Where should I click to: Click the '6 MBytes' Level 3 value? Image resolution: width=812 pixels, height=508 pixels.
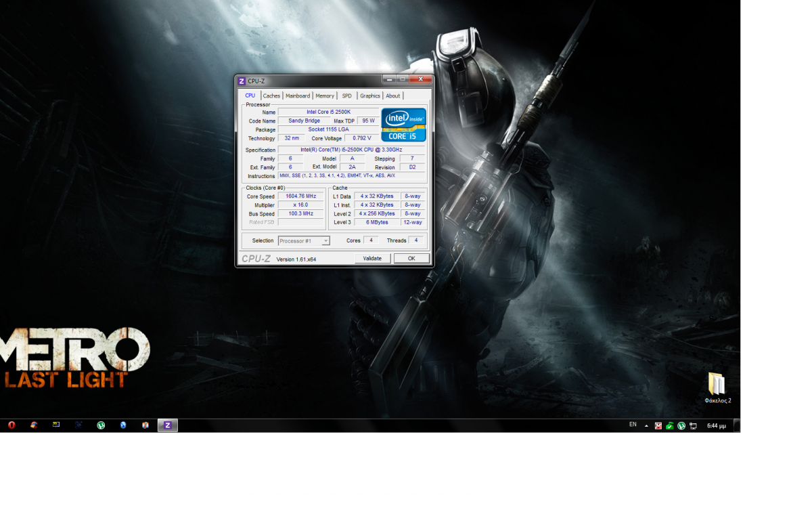pyautogui.click(x=377, y=222)
